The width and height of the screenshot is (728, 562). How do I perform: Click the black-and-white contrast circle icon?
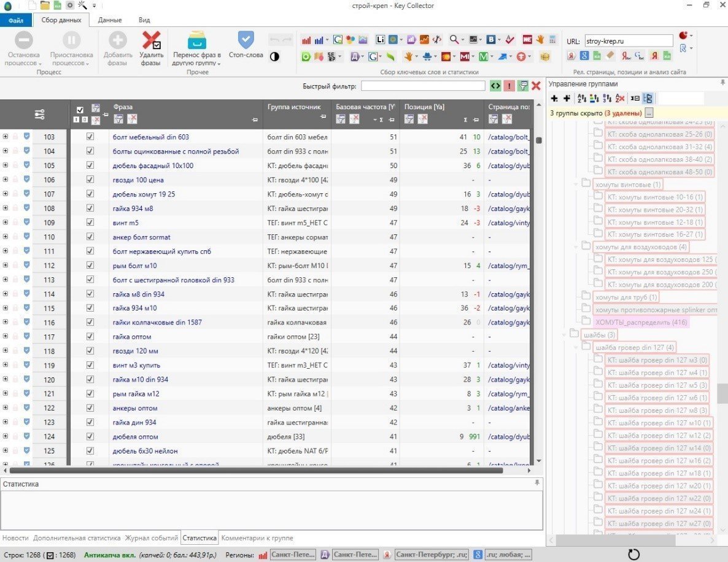click(x=274, y=56)
